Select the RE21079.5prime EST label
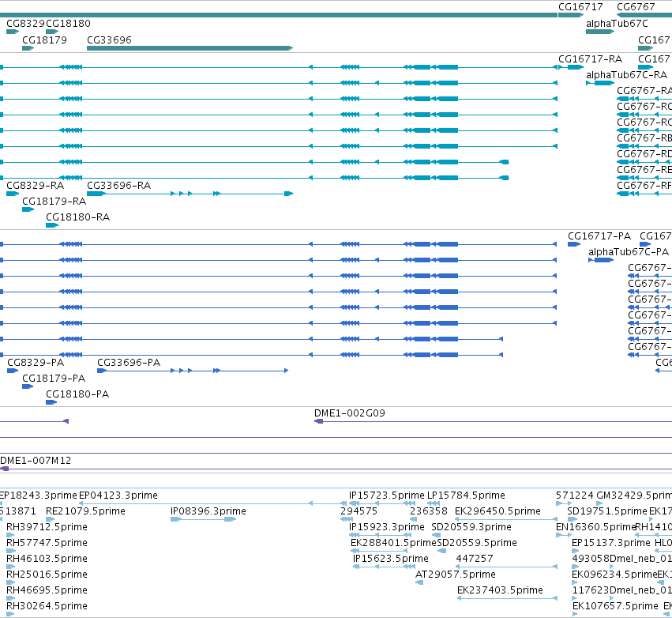Viewport: 672px width, 618px height. [85, 511]
